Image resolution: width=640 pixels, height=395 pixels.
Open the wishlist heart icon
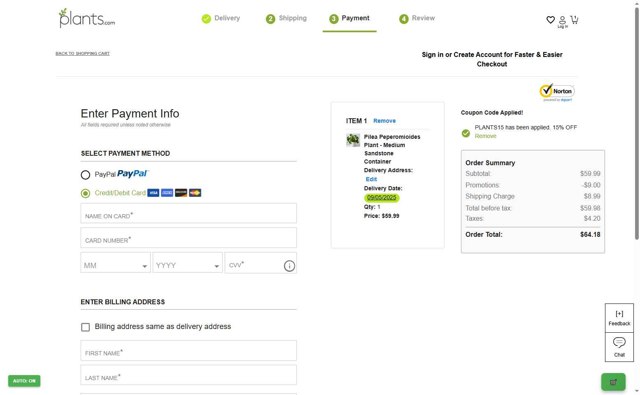click(x=550, y=20)
